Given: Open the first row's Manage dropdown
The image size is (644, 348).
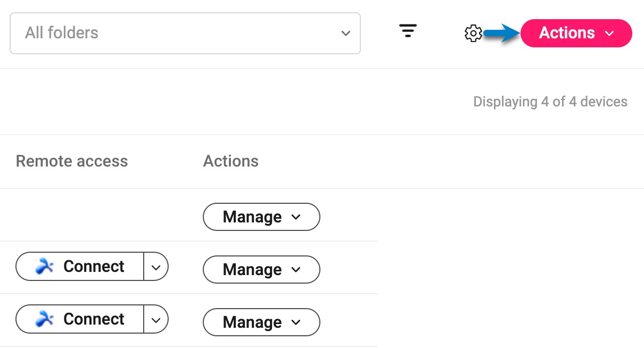Looking at the screenshot, I should [x=261, y=217].
